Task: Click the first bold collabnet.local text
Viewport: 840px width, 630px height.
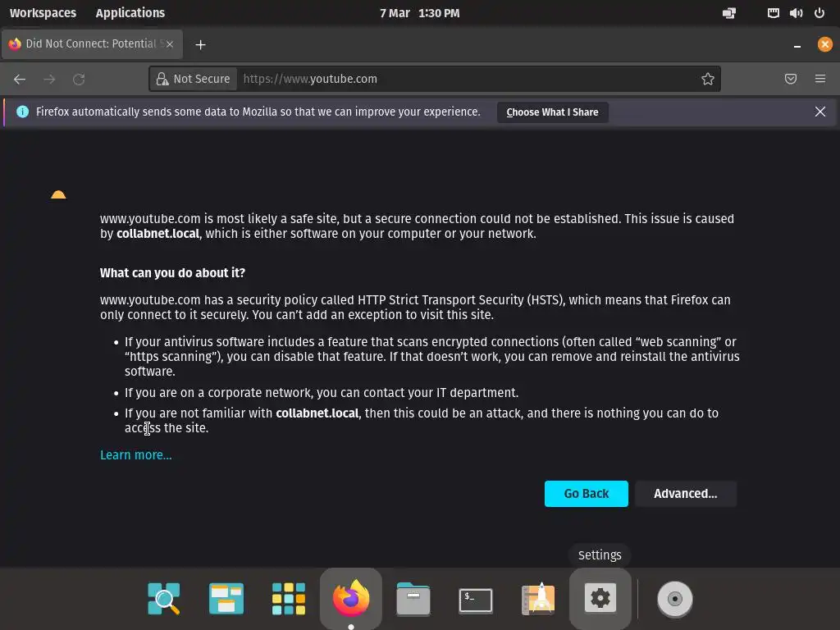Action: coord(158,234)
